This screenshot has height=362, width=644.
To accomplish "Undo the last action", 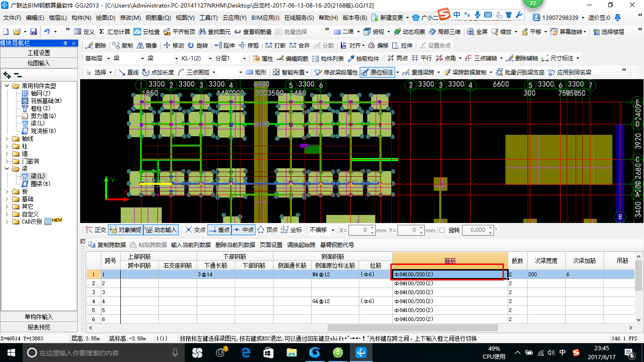I will (x=47, y=32).
